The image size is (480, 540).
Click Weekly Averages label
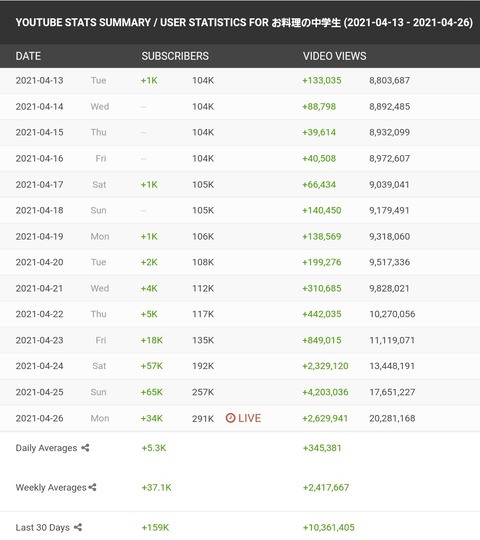point(51,488)
